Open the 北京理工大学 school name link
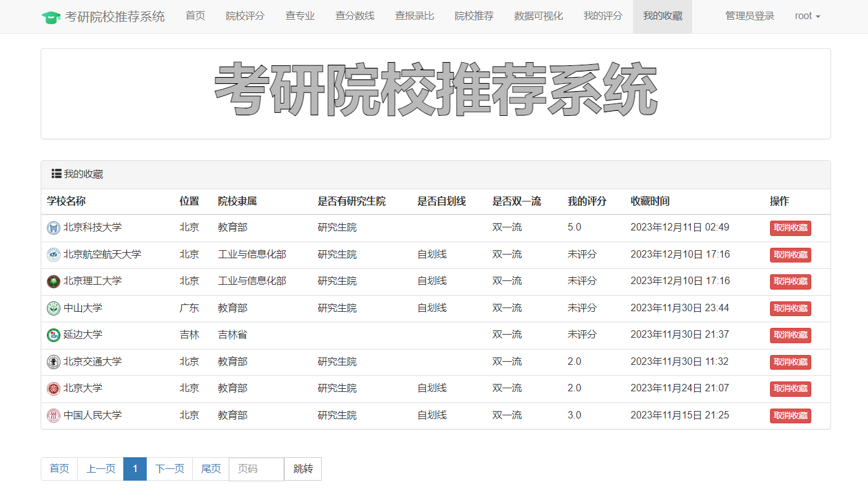 [92, 281]
